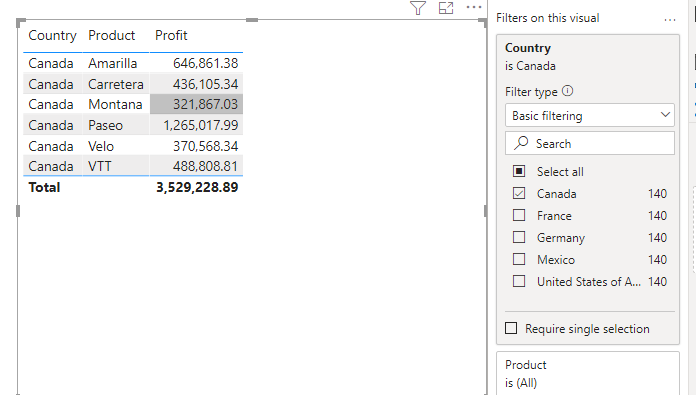Toggle the Select all checkbox
This screenshot has height=395, width=696.
click(x=519, y=171)
